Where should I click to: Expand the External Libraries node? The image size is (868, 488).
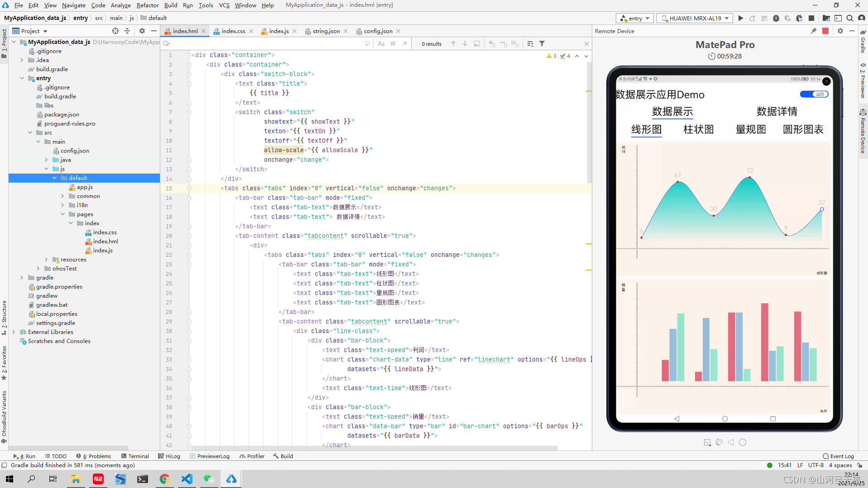tap(14, 332)
